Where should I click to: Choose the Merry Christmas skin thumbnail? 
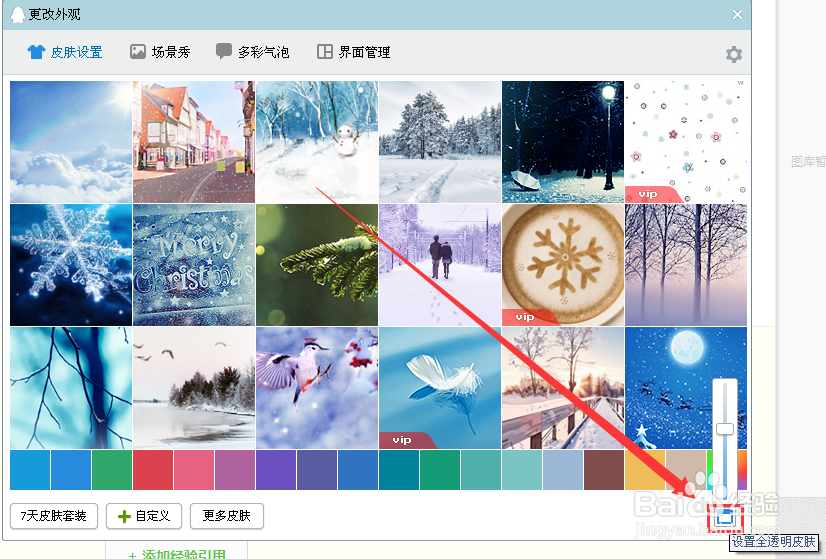(x=194, y=265)
